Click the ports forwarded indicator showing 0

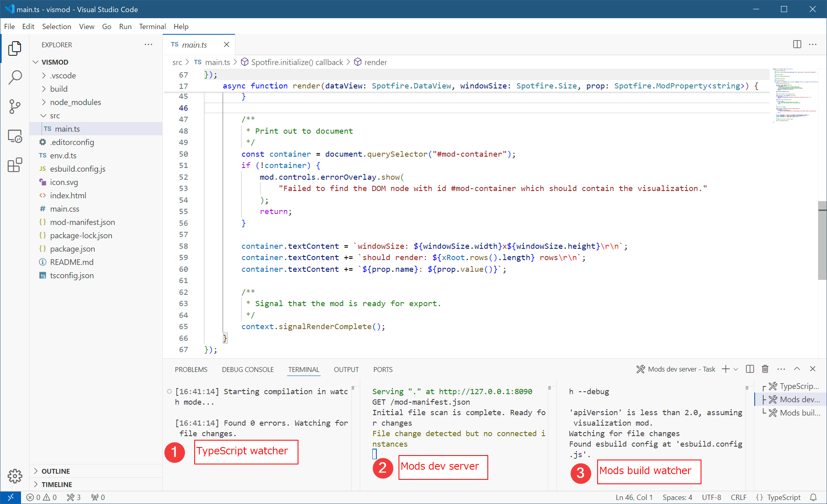point(98,497)
